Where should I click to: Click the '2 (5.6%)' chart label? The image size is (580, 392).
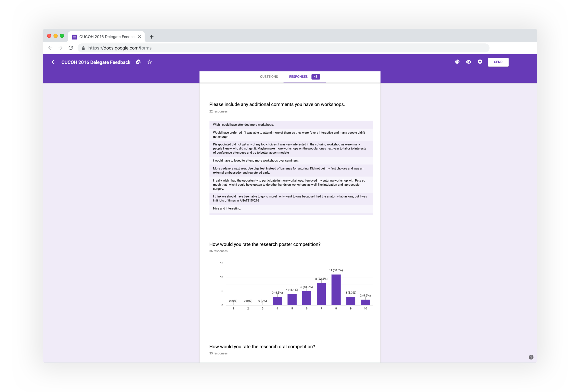click(x=365, y=295)
